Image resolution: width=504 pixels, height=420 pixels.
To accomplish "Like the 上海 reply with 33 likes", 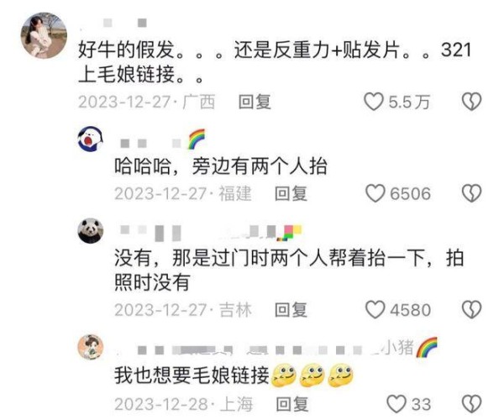I will (396, 404).
